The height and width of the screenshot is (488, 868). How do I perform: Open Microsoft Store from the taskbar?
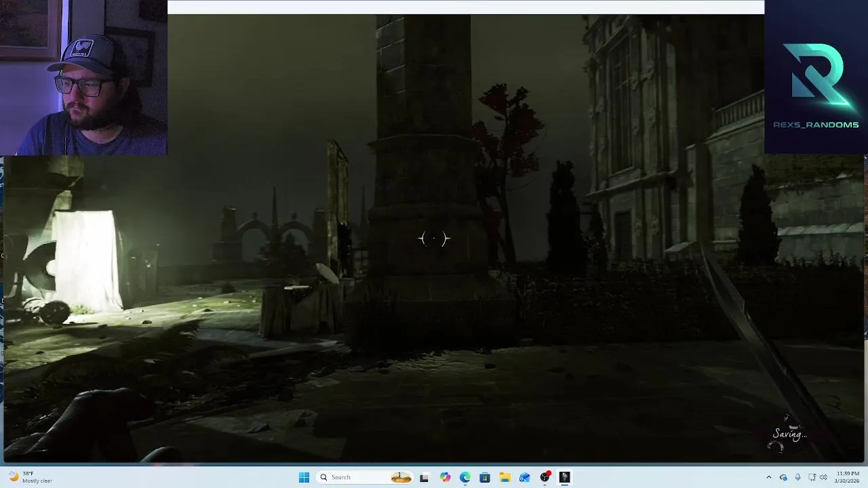[x=485, y=477]
